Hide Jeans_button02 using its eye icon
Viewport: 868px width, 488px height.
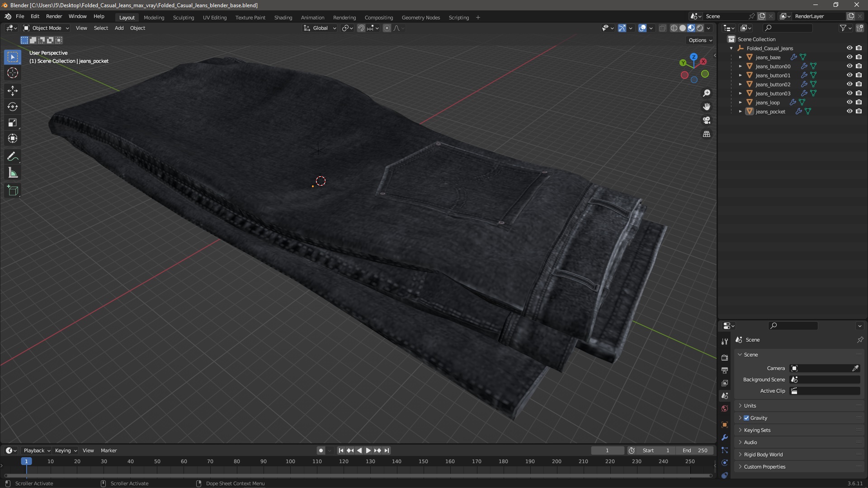[x=849, y=84]
